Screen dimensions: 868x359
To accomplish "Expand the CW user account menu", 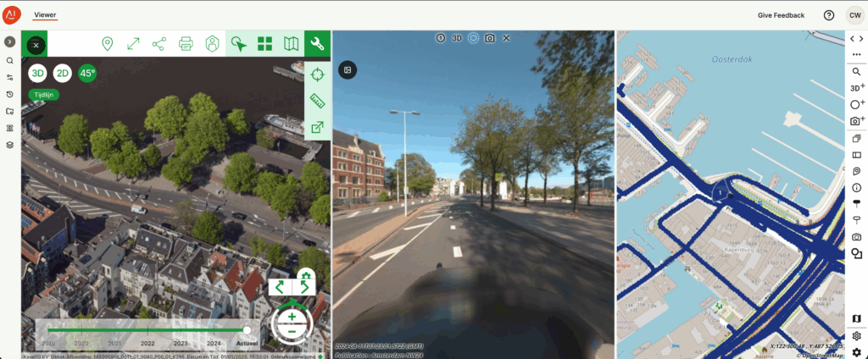I will click(854, 15).
